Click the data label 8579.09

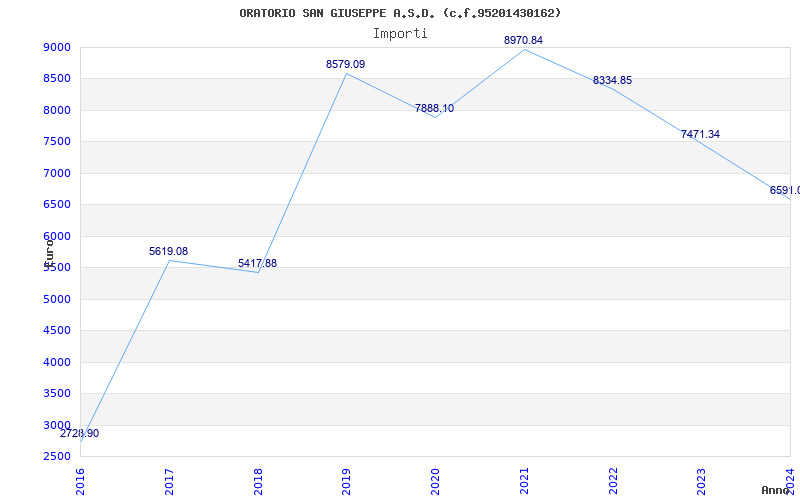point(345,65)
